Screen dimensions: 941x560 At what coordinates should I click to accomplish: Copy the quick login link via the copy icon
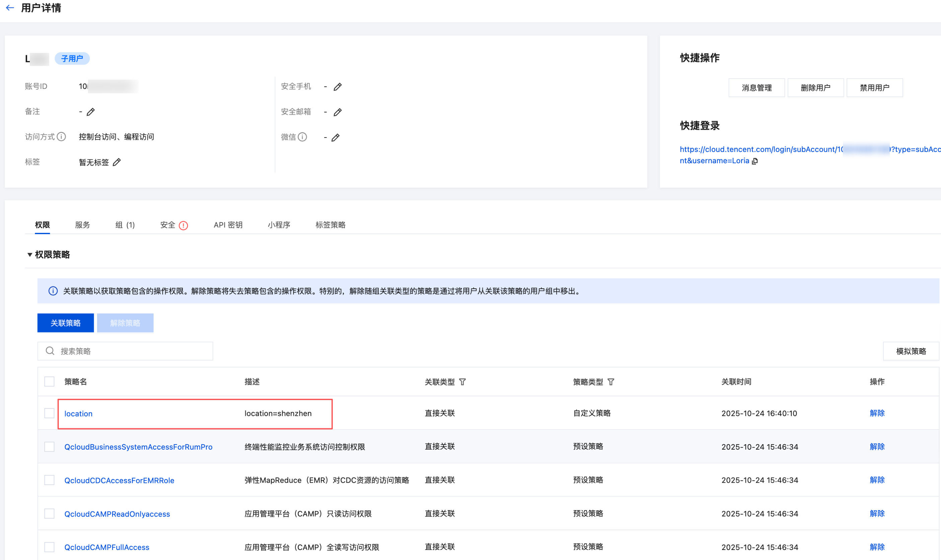pyautogui.click(x=755, y=161)
